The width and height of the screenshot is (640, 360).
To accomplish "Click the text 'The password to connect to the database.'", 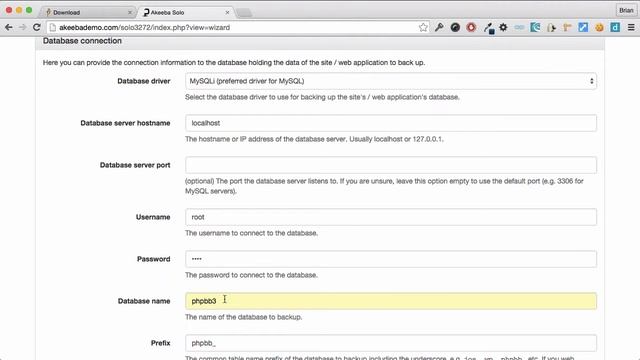I will tap(251, 275).
